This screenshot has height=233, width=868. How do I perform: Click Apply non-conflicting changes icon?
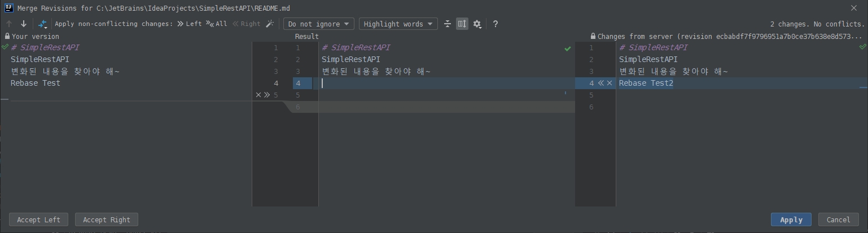pos(42,24)
